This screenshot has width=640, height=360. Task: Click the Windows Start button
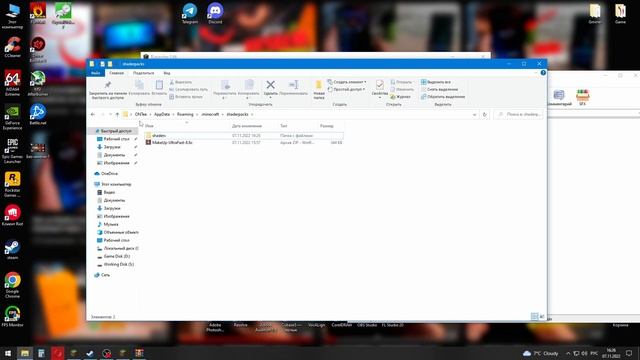8,353
